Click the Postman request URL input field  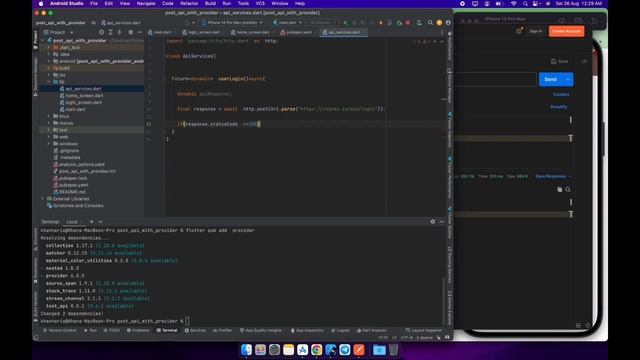click(x=496, y=80)
